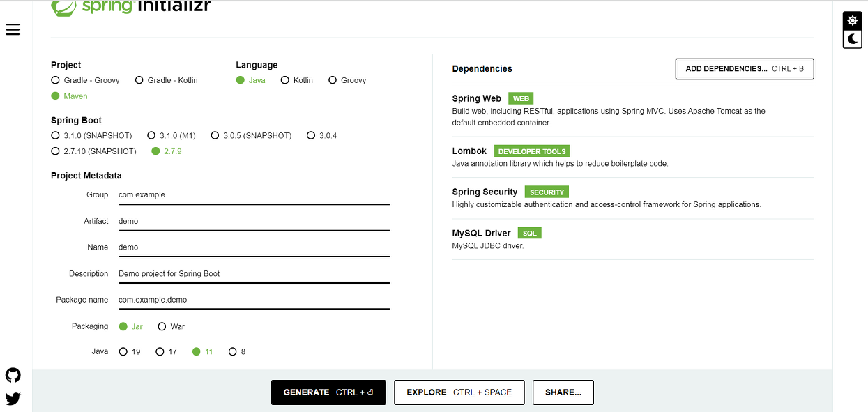This screenshot has height=412, width=868.
Task: Select Gradle - Groovy project option
Action: (x=86, y=80)
